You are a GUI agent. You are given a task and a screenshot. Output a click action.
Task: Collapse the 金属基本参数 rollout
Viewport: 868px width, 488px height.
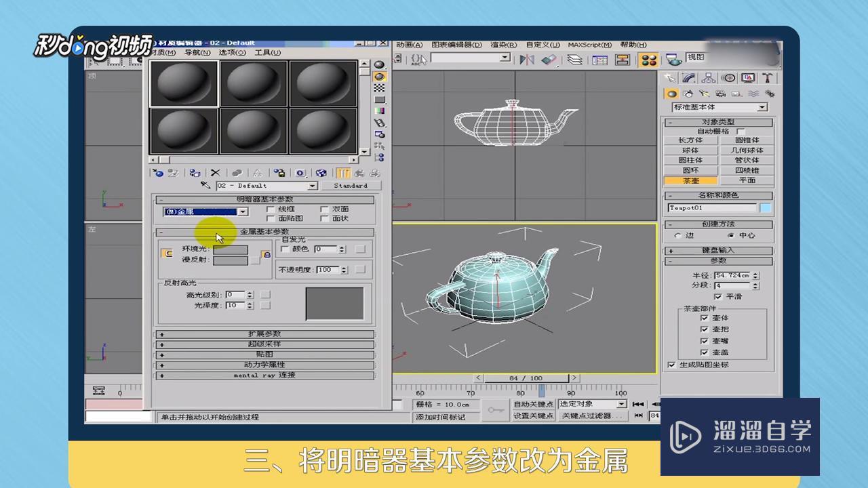click(264, 232)
